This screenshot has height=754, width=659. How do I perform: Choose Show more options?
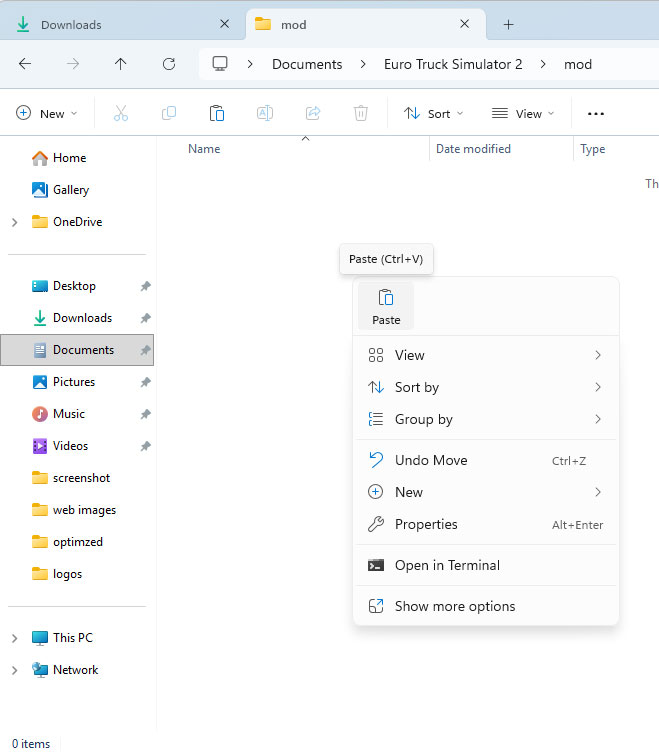tap(486, 606)
